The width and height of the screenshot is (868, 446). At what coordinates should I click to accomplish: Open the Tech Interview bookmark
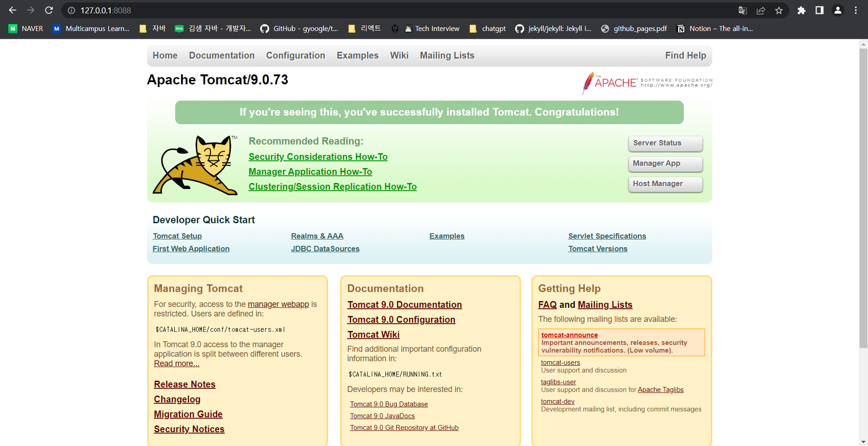click(x=431, y=29)
